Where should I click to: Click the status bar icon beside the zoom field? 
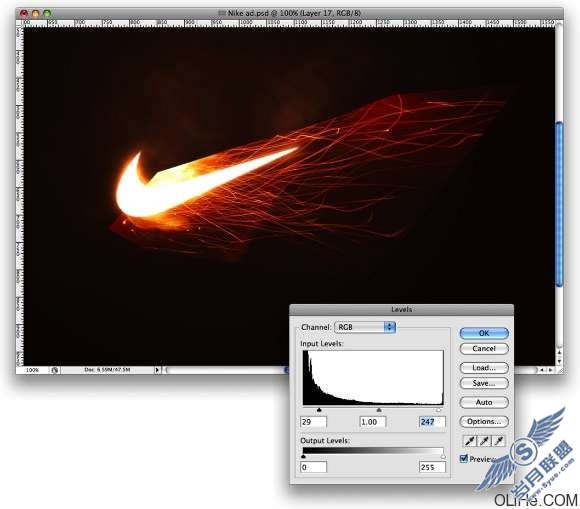55,370
